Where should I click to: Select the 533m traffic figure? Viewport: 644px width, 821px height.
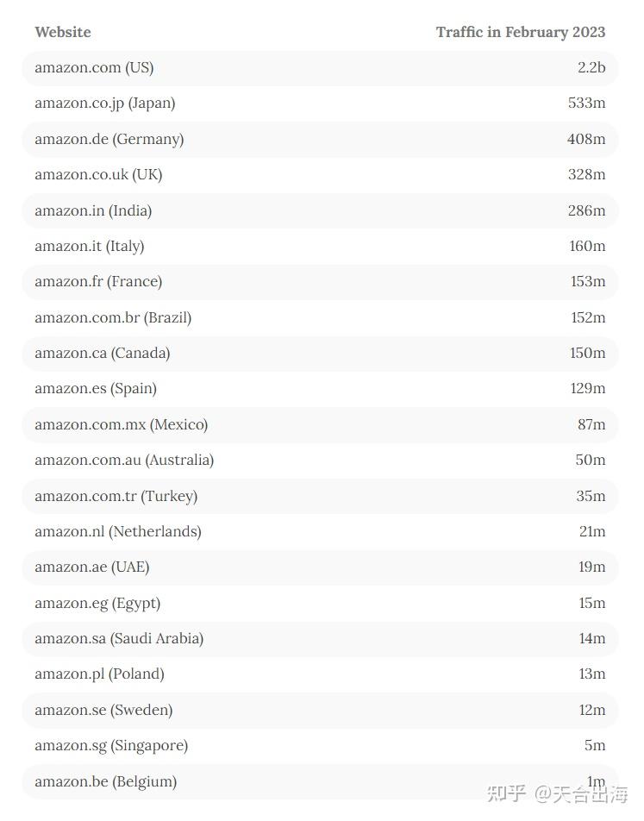586,103
